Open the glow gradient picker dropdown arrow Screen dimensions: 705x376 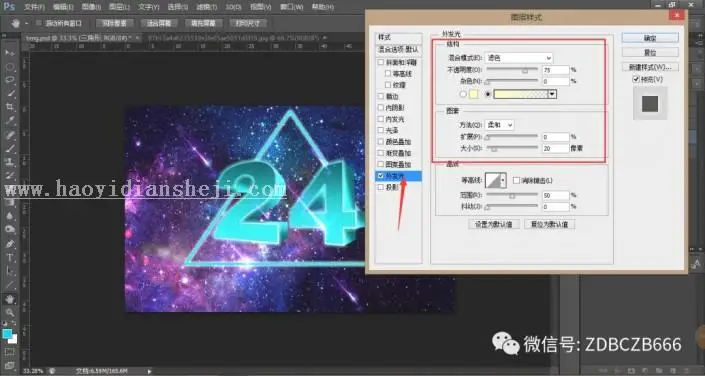(553, 94)
